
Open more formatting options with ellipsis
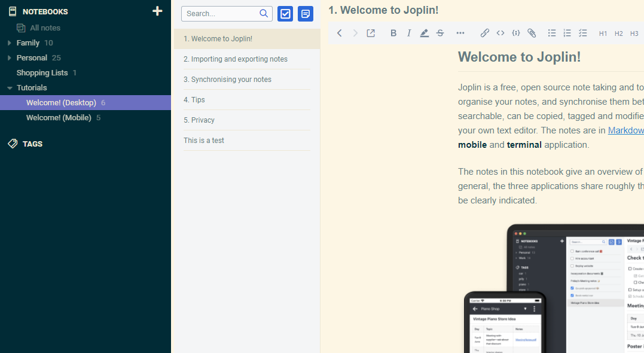[x=460, y=34]
